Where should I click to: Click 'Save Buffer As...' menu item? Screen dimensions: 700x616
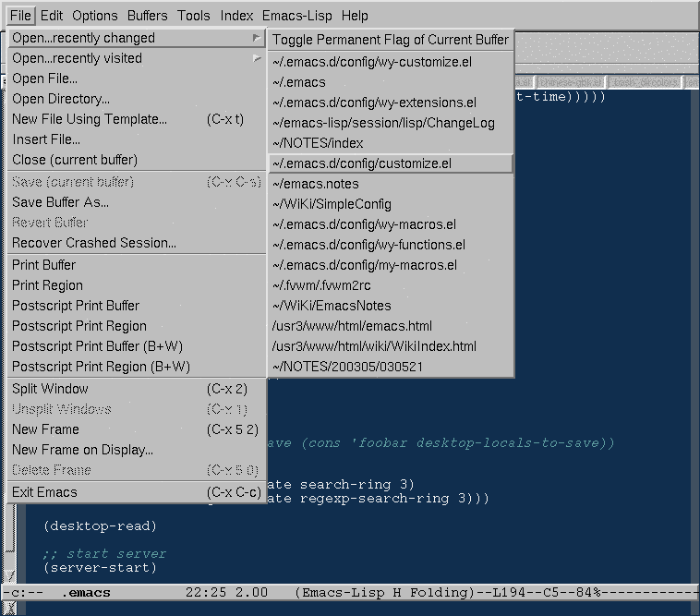tap(60, 202)
